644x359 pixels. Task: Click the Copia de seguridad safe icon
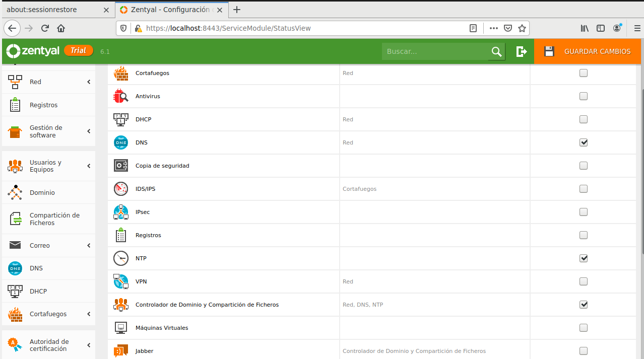pos(121,166)
